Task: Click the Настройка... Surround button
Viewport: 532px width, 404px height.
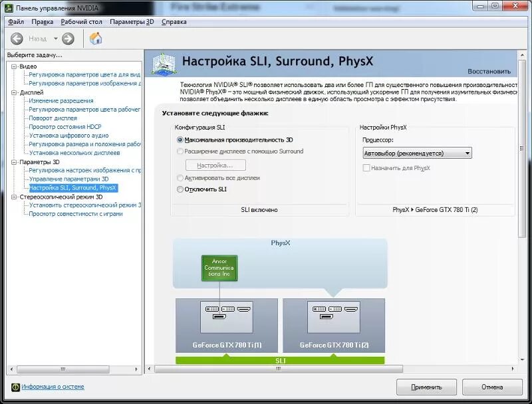Action: 215,165
